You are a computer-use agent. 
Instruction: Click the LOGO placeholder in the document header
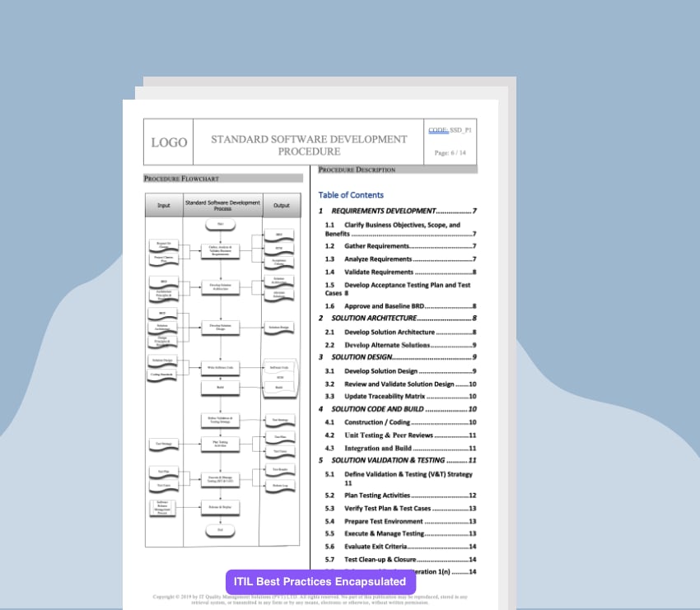(x=167, y=142)
